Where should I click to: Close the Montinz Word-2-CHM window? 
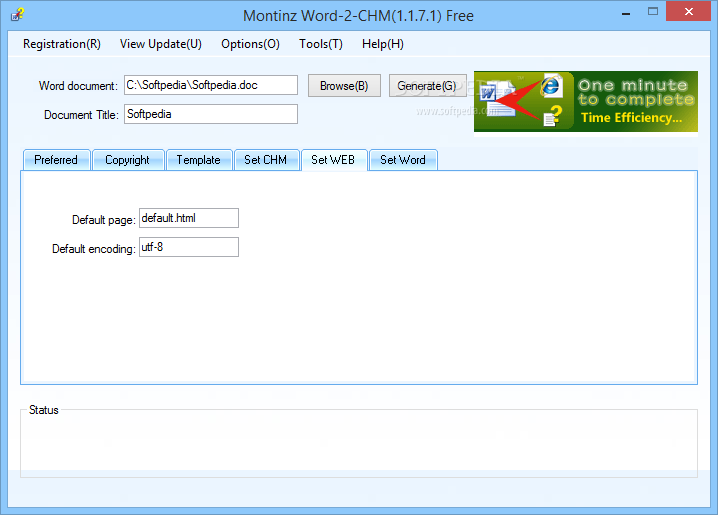point(689,11)
